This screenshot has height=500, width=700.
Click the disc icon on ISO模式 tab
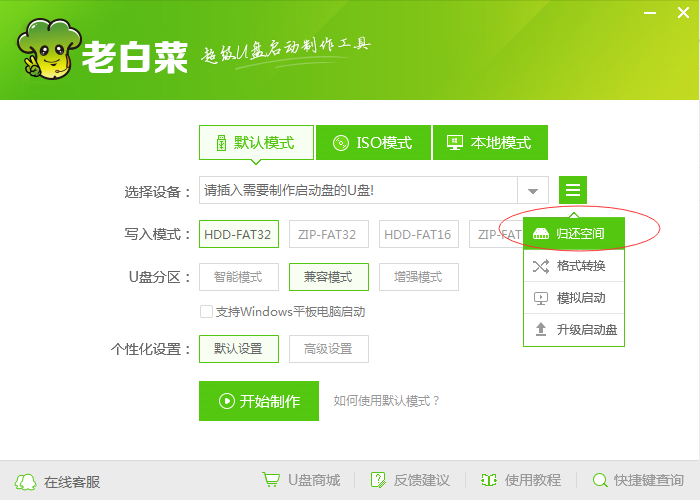click(341, 143)
